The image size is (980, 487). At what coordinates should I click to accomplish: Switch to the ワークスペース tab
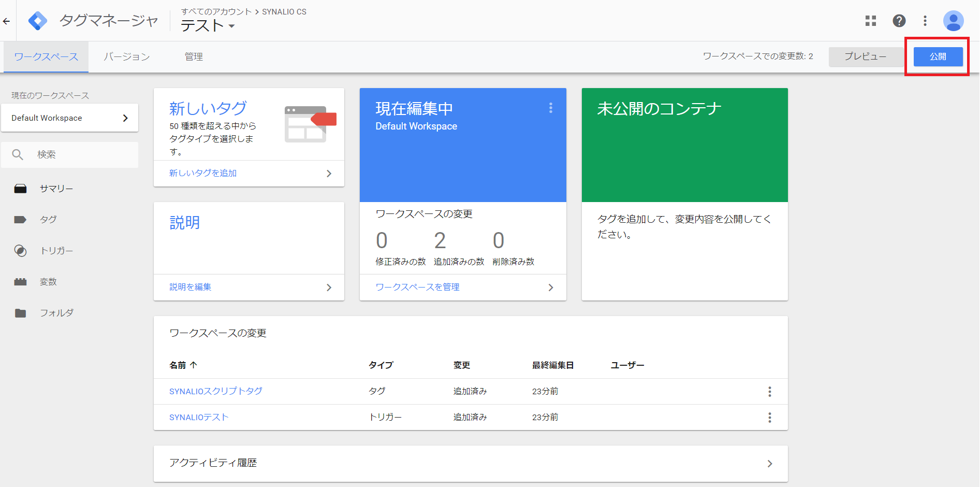tap(46, 57)
